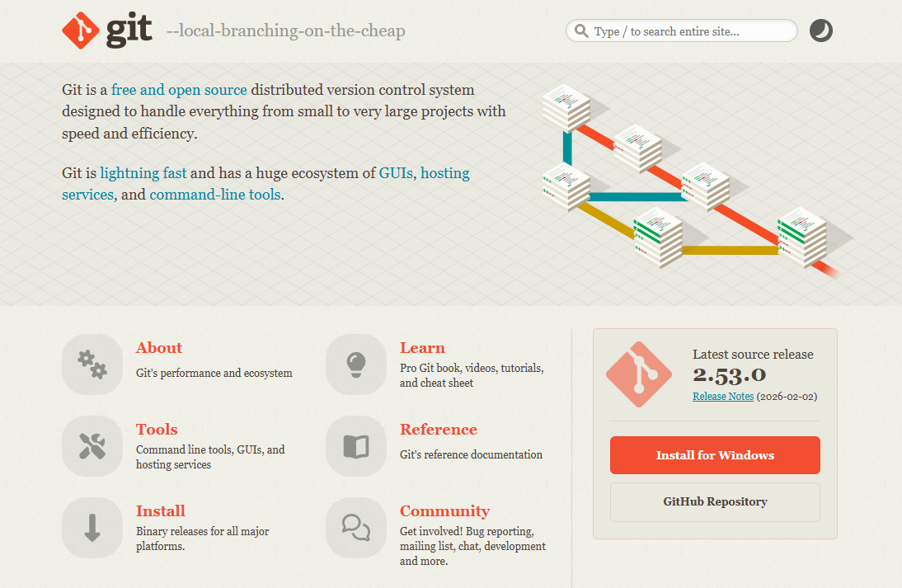Screen dimensions: 902x588
Task: Click the Learn lightbulb icon
Action: tap(356, 365)
